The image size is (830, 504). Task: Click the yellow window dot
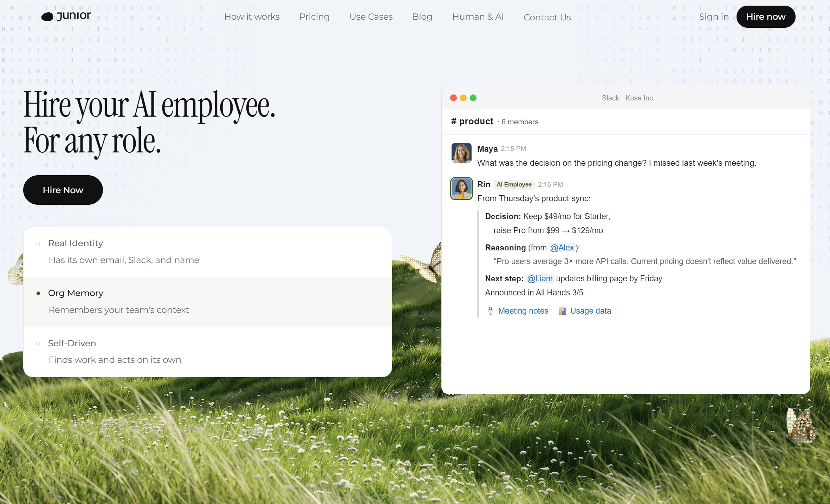point(463,98)
